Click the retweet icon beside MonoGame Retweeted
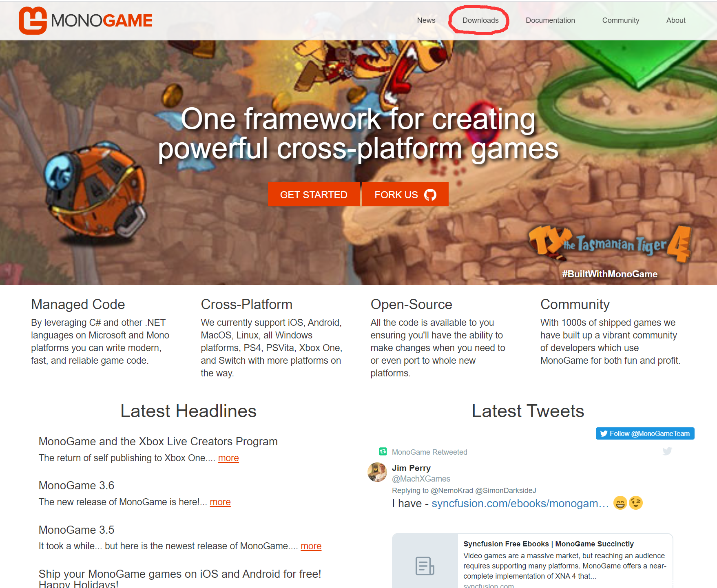 [x=383, y=451]
